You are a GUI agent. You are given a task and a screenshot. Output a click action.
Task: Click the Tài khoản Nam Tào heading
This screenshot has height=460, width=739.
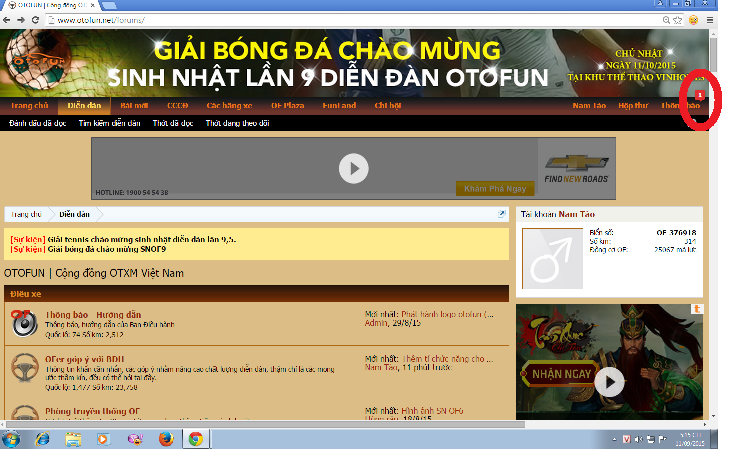click(558, 214)
